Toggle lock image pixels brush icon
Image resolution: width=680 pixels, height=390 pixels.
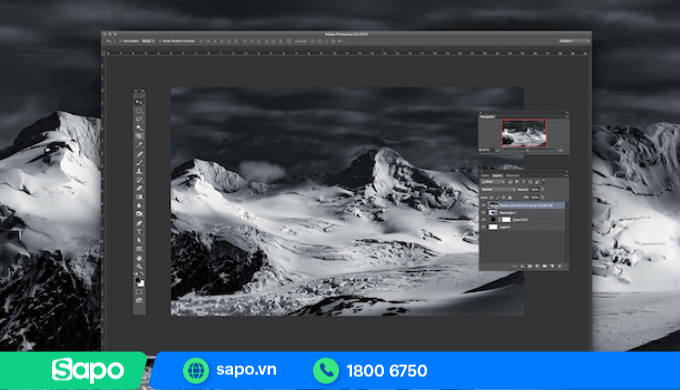tap(497, 198)
